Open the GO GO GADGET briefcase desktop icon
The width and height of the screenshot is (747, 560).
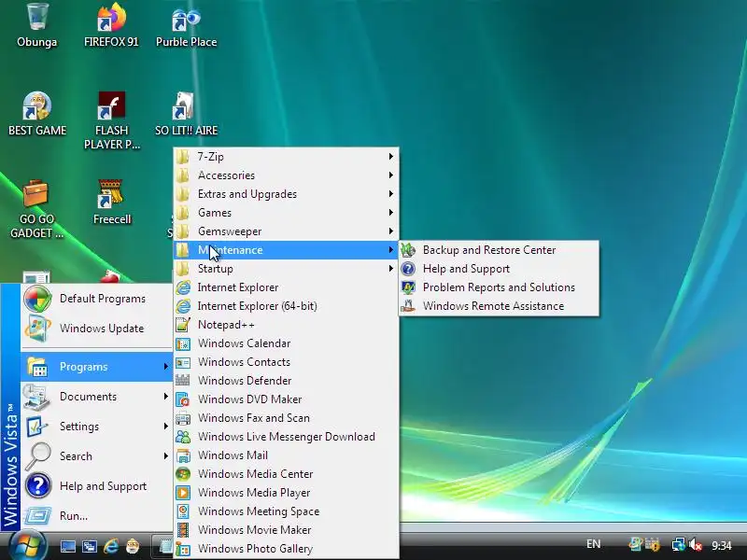36,209
